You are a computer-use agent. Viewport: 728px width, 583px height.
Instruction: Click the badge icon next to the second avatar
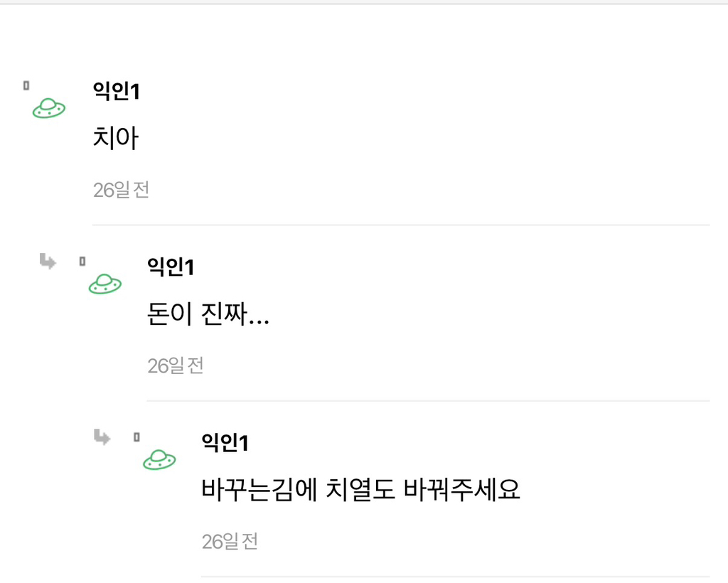[x=82, y=261]
